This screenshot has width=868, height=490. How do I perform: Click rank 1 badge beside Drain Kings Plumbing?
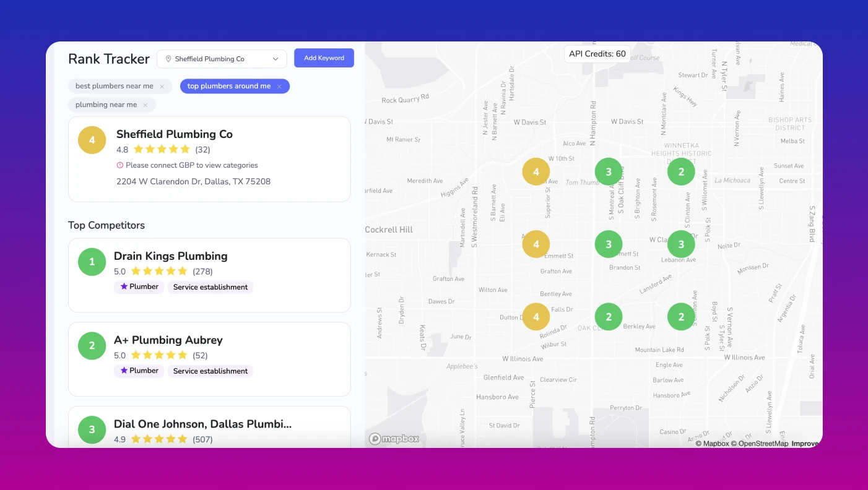pyautogui.click(x=92, y=262)
